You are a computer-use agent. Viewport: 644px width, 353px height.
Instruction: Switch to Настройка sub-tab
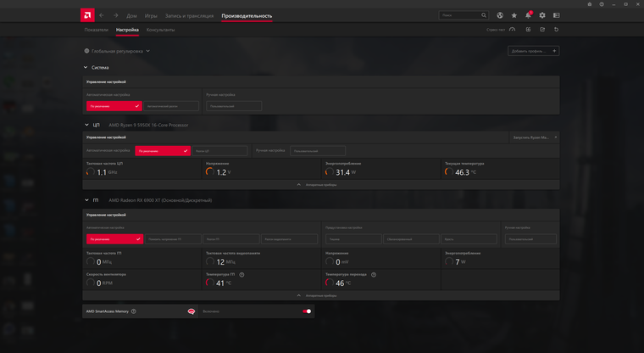coord(127,30)
